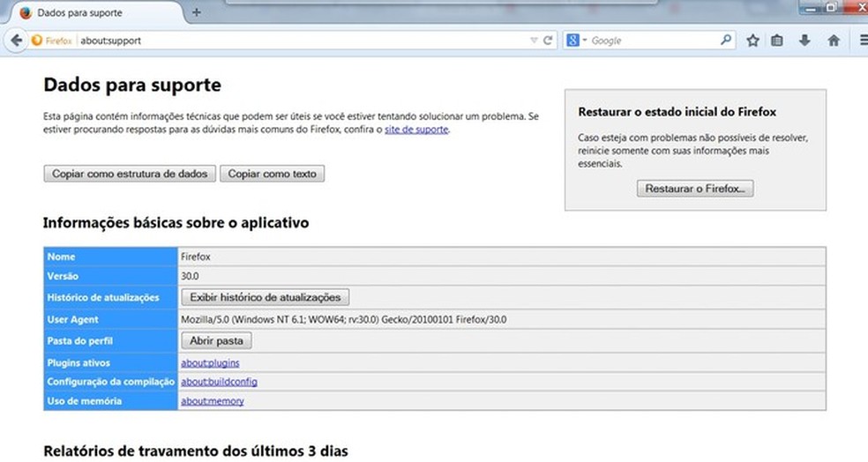868x462 pixels.
Task: Click Informações básicas sobre o aplicativo heading
Action: click(x=176, y=222)
